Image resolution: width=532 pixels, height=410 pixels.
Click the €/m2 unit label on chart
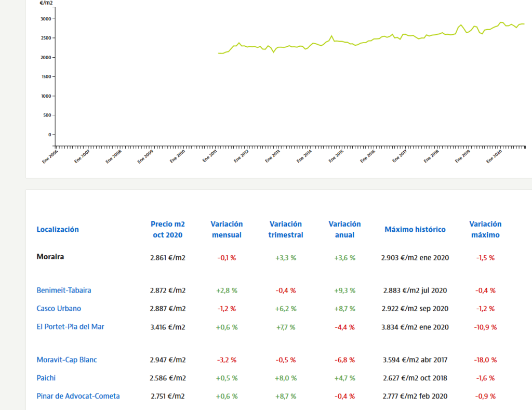click(x=46, y=3)
